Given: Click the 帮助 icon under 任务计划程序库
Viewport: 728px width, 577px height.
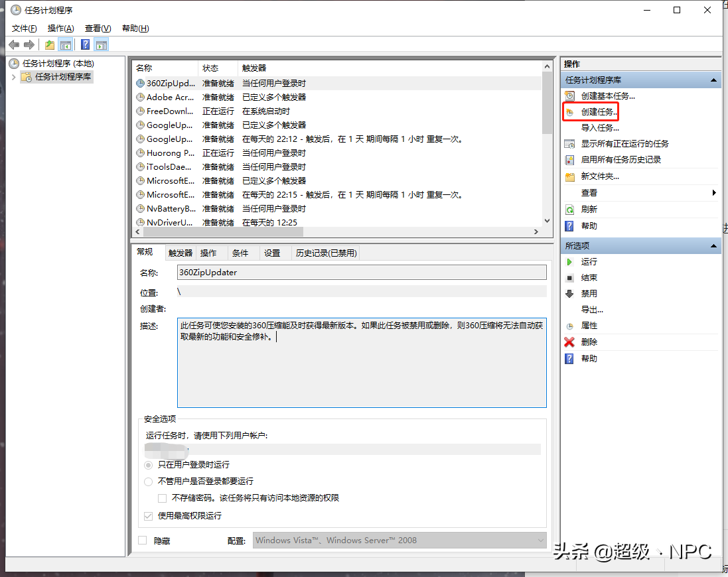Looking at the screenshot, I should click(x=569, y=226).
